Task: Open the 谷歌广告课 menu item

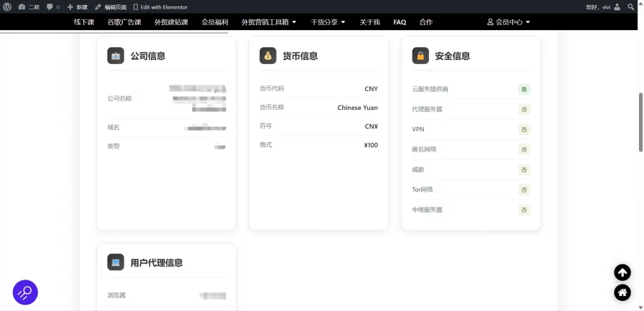Action: point(124,22)
